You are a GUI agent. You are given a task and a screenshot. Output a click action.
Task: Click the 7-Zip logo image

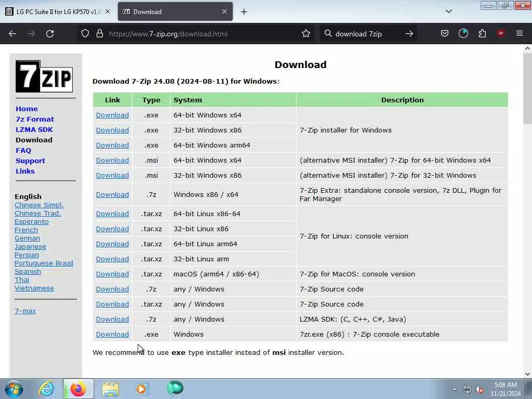[x=44, y=76]
